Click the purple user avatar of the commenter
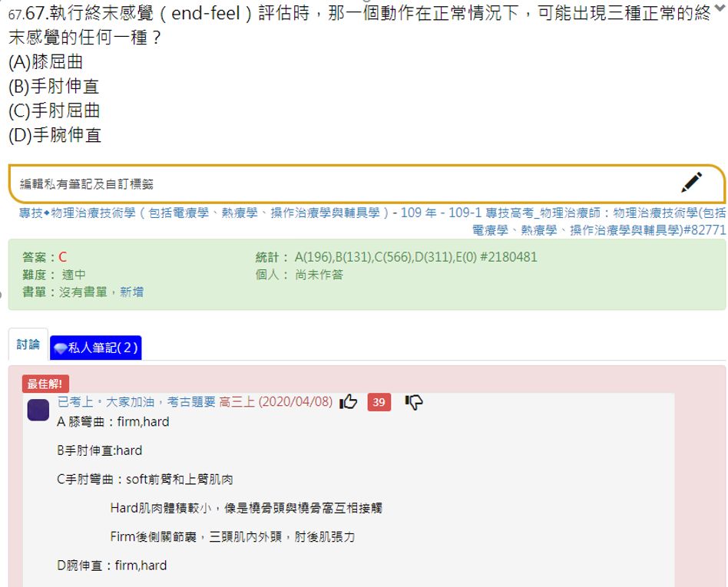This screenshot has width=728, height=587. (x=38, y=410)
